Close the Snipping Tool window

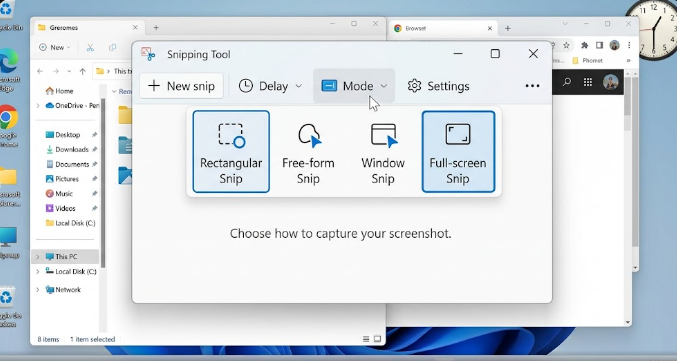click(533, 54)
